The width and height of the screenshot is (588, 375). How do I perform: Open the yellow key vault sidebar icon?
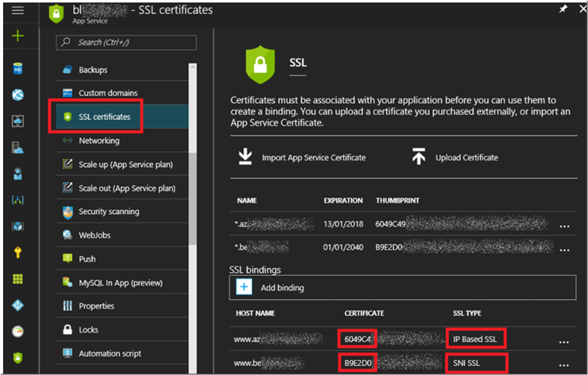[18, 253]
